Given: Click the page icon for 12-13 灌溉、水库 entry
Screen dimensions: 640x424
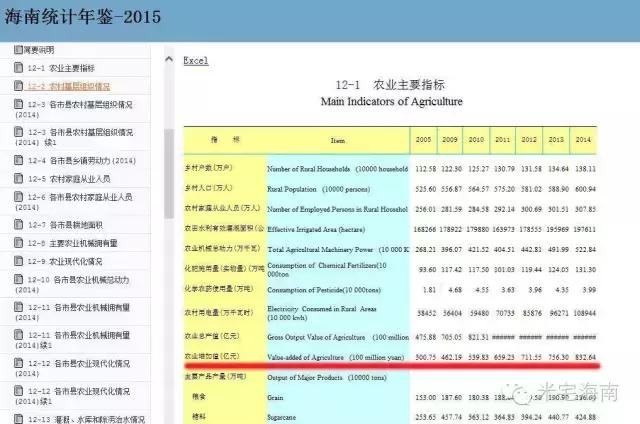Looking at the screenshot, I should 18,419.
